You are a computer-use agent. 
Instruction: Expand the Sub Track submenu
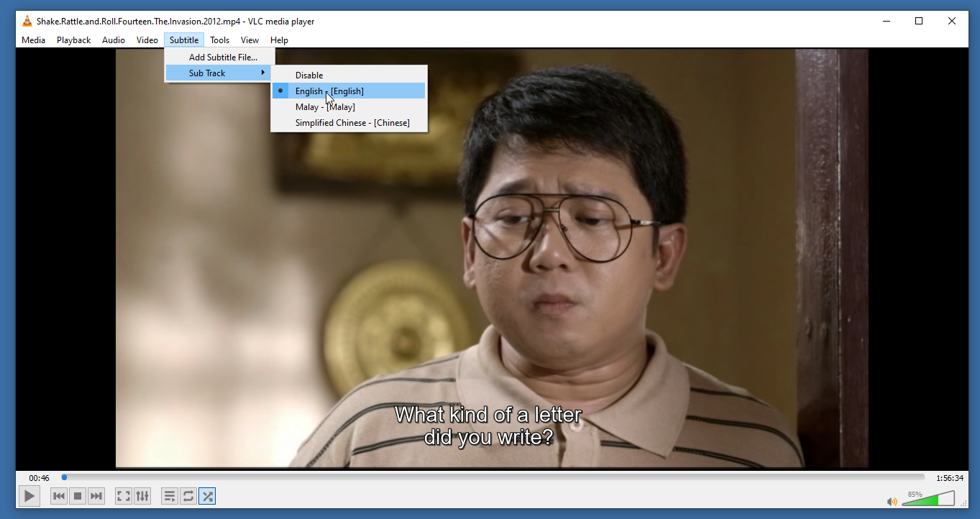(x=219, y=73)
